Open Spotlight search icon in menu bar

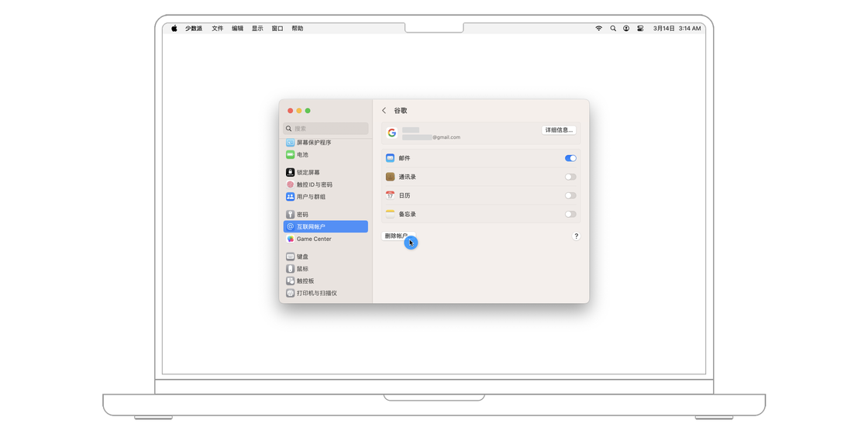(x=613, y=28)
